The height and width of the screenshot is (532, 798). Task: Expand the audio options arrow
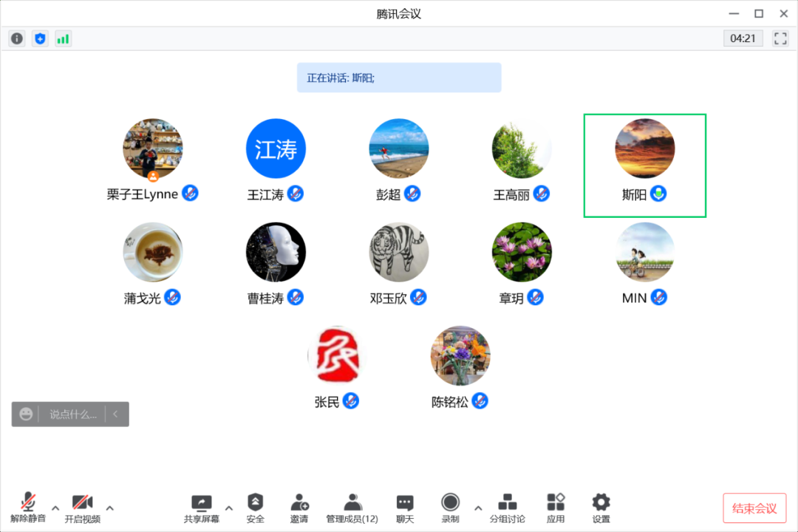[55, 508]
